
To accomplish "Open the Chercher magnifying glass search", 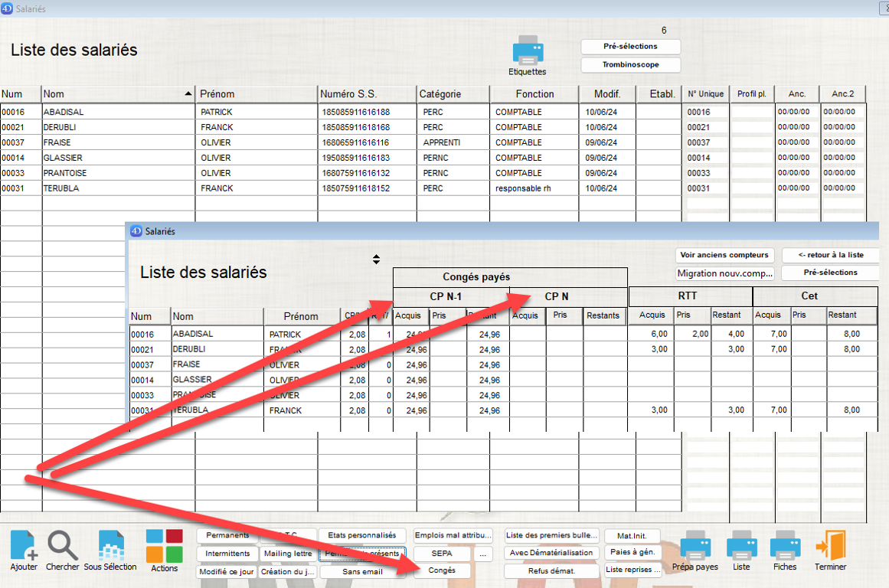I will click(x=62, y=545).
